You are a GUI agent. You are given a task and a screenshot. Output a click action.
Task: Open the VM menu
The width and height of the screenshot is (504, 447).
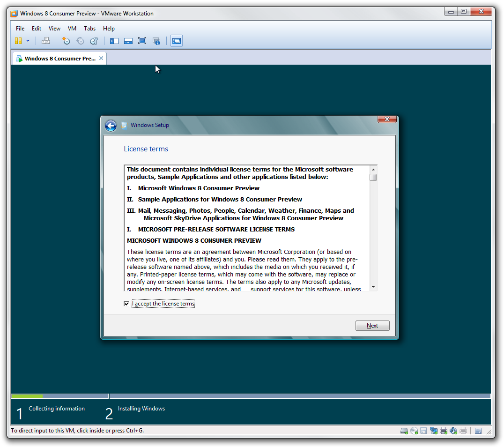click(72, 29)
